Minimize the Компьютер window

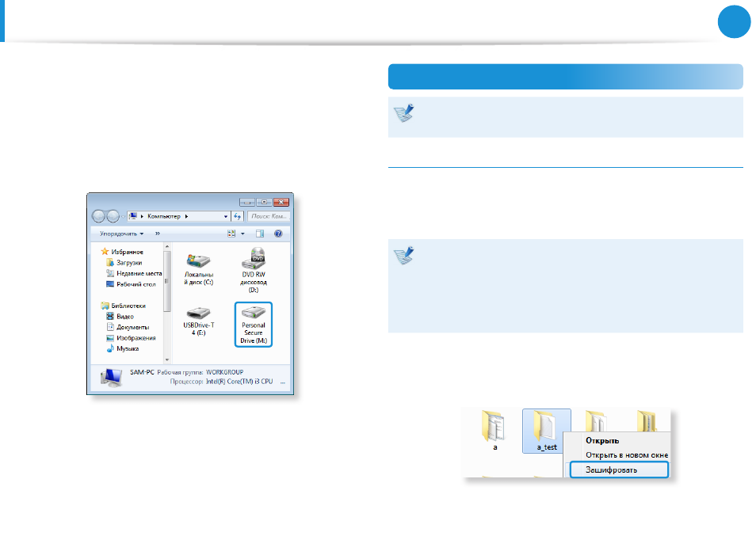(x=247, y=202)
